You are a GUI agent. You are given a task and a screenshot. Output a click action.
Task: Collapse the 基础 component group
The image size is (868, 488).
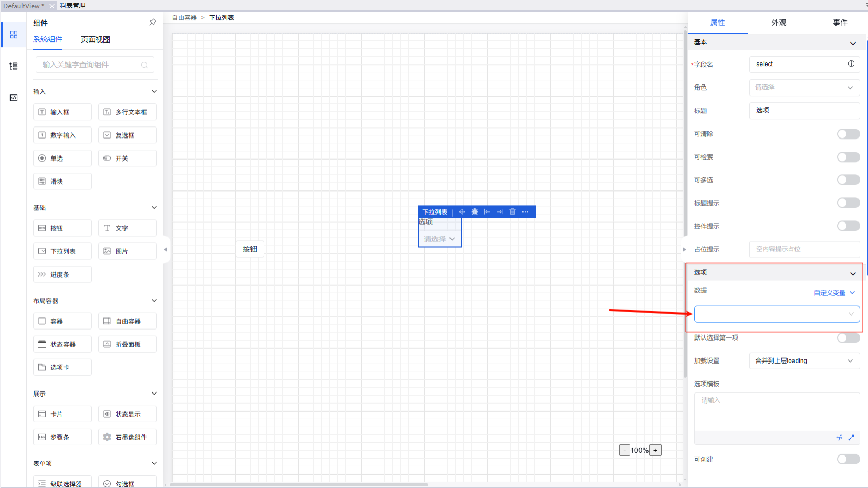click(x=154, y=208)
